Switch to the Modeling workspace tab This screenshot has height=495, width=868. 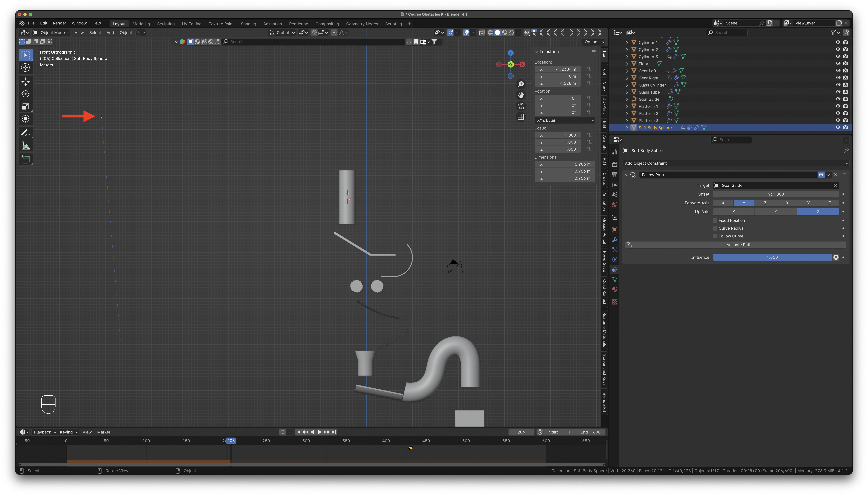point(141,24)
